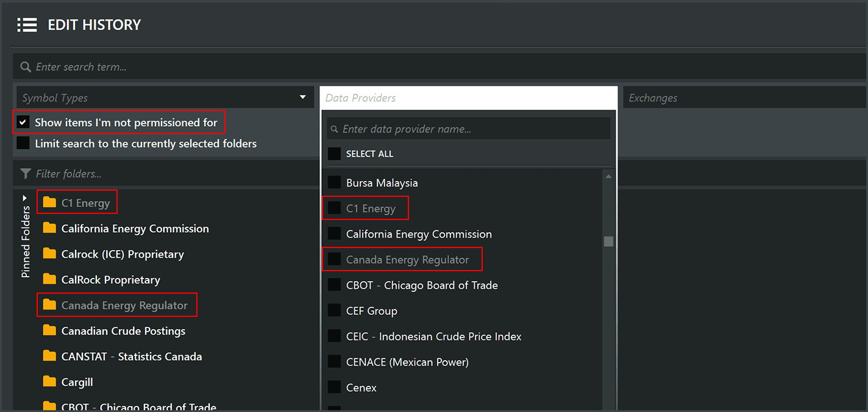Image resolution: width=868 pixels, height=412 pixels.
Task: Click the main Enter search term field
Action: coord(439,66)
